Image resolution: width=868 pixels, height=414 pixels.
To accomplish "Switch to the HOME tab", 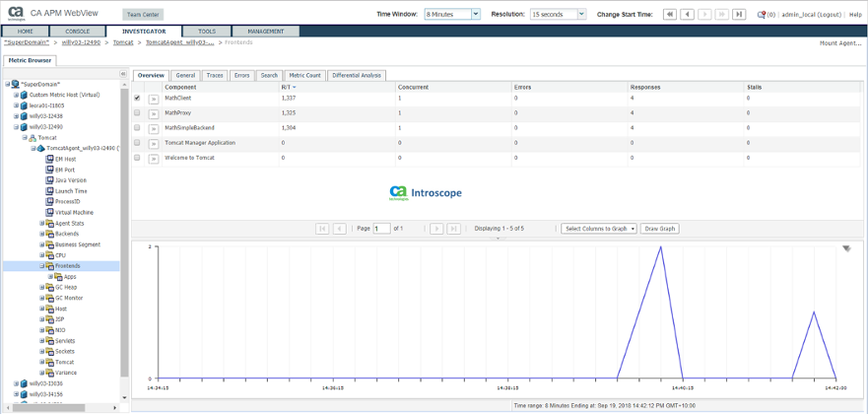I will [26, 32].
